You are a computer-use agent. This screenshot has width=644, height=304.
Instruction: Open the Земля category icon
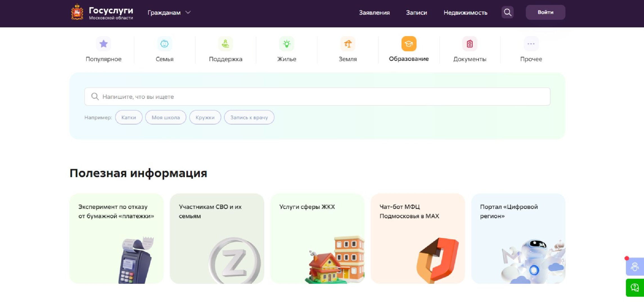click(348, 44)
